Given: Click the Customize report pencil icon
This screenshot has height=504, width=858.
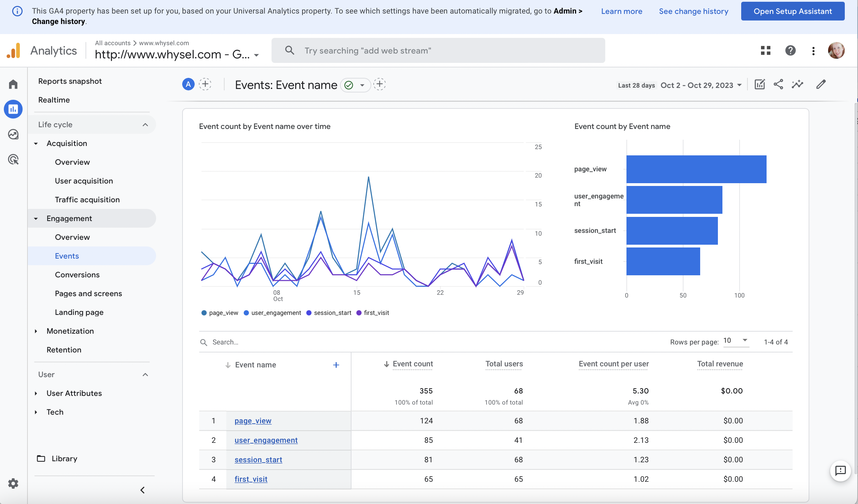Looking at the screenshot, I should coord(821,84).
